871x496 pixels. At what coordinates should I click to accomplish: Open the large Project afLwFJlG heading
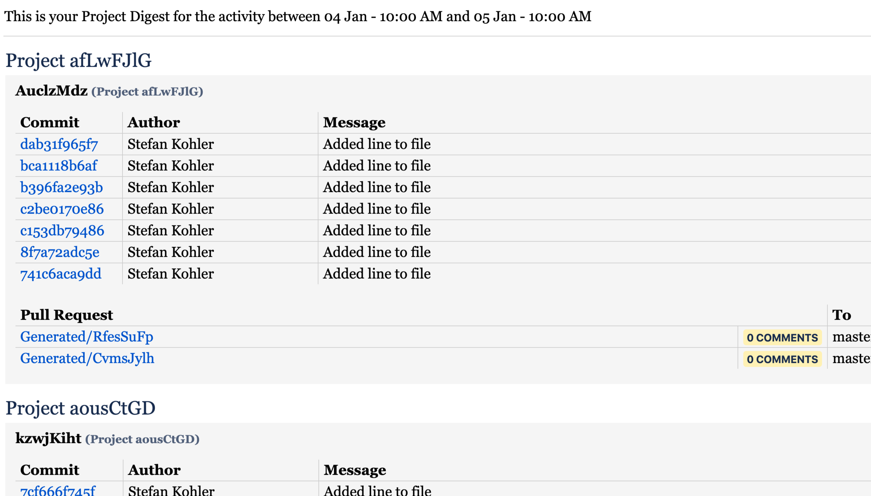pyautogui.click(x=78, y=61)
